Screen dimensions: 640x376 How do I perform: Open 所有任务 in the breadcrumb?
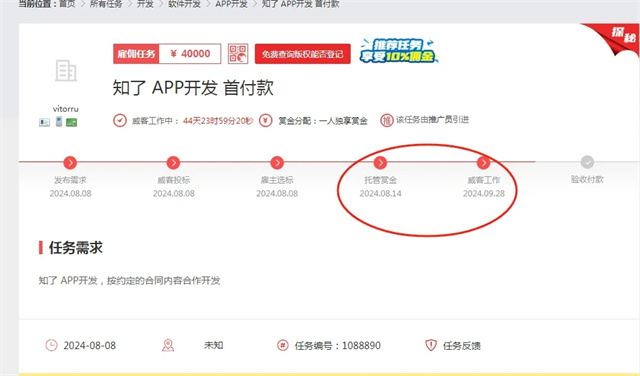coord(106,4)
